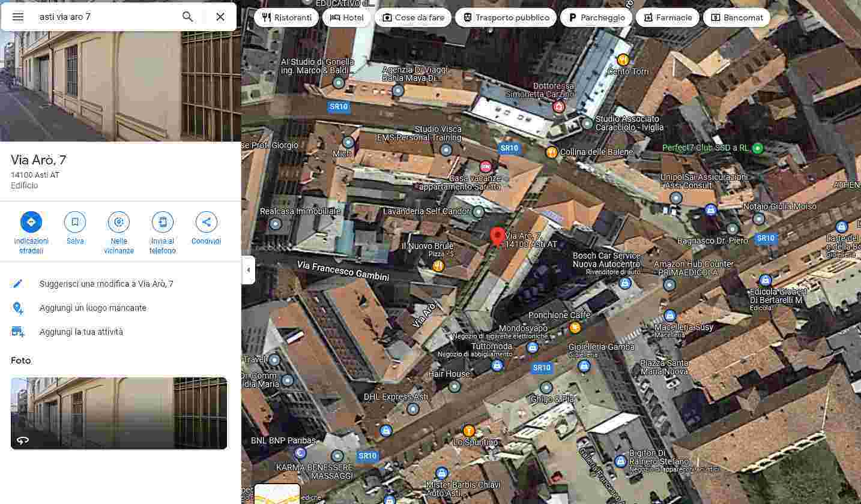The image size is (861, 504).
Task: Click Aggiungi un luogo mancante
Action: point(93,308)
